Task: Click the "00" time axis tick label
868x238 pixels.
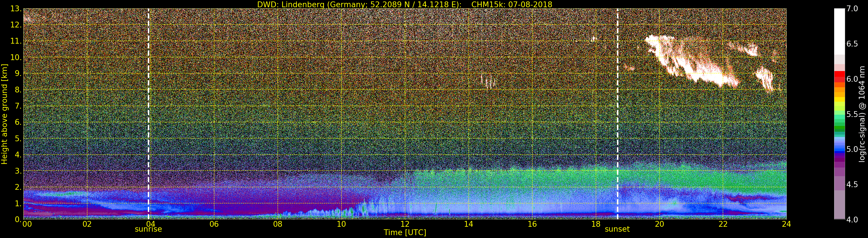Action: pos(27,224)
